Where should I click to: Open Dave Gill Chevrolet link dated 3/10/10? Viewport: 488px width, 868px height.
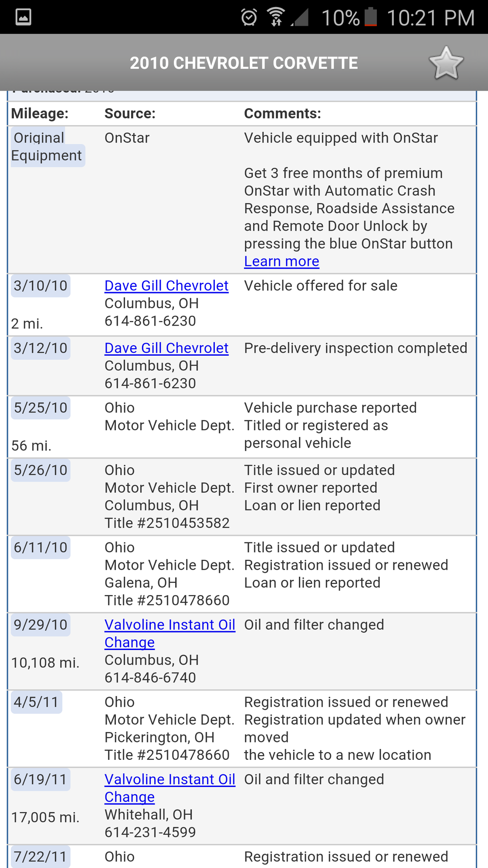166,286
